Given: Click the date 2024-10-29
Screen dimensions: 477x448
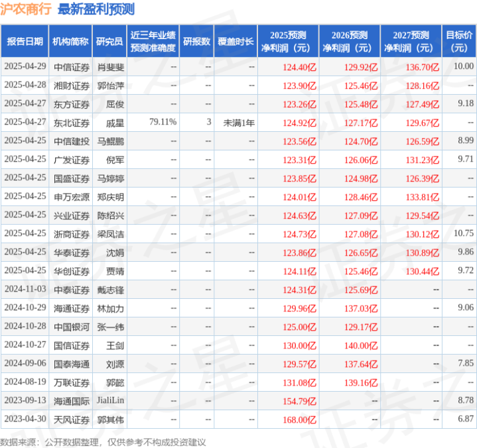Looking at the screenshot, I should click(x=25, y=308).
